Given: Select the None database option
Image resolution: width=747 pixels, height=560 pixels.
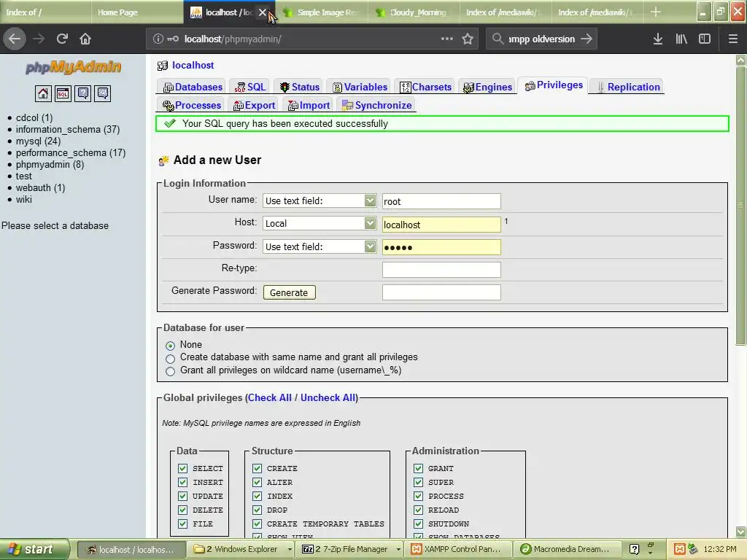Looking at the screenshot, I should pos(170,345).
